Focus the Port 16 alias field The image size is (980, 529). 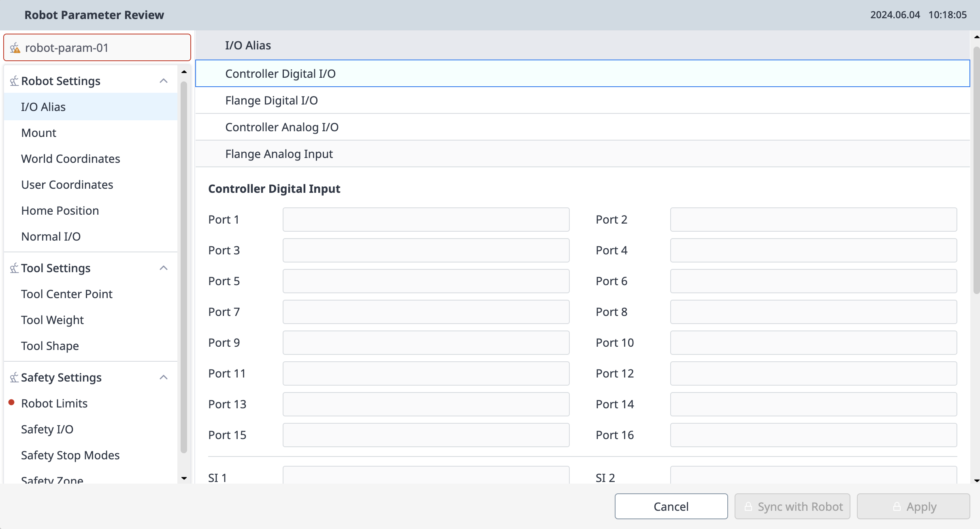(x=813, y=435)
